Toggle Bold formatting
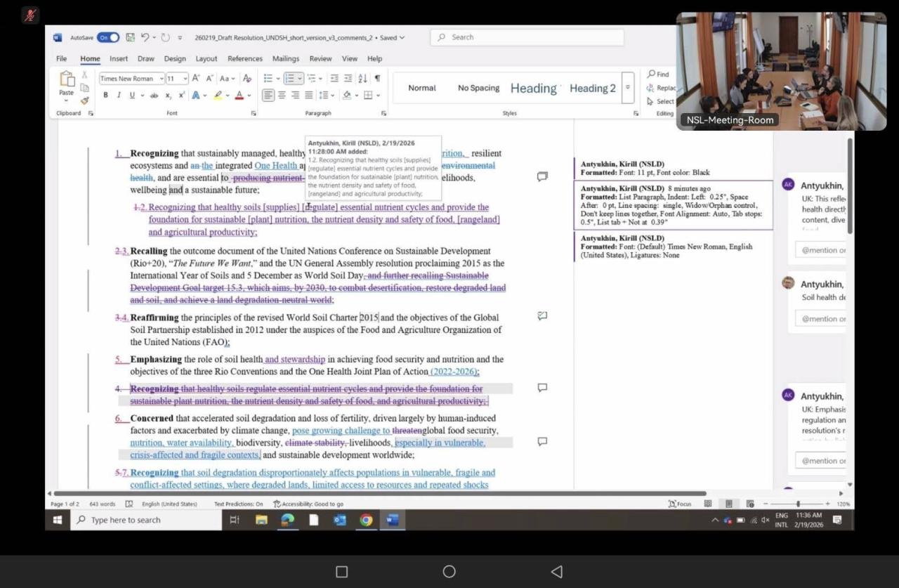The width and height of the screenshot is (899, 588). pos(105,96)
